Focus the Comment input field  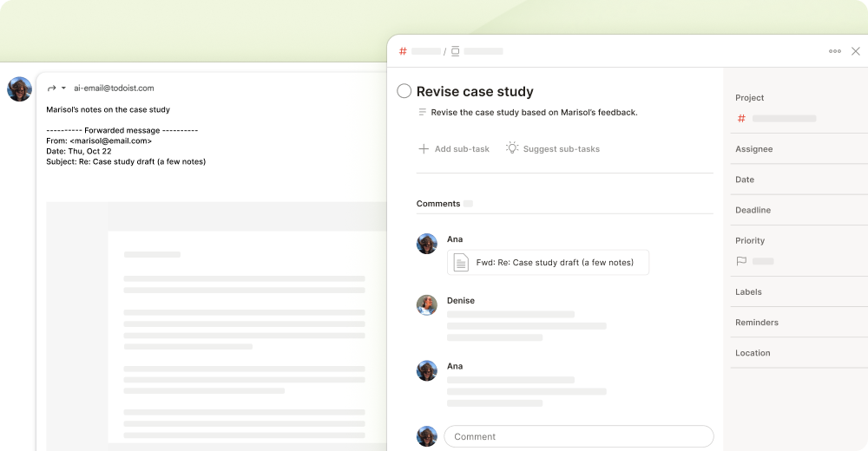click(x=579, y=436)
